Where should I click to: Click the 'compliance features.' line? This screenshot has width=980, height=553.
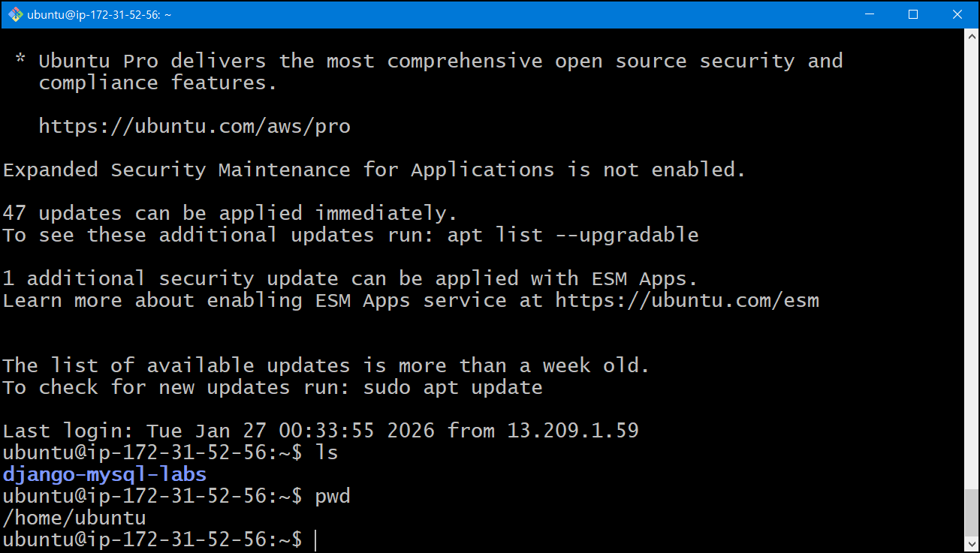pos(158,83)
